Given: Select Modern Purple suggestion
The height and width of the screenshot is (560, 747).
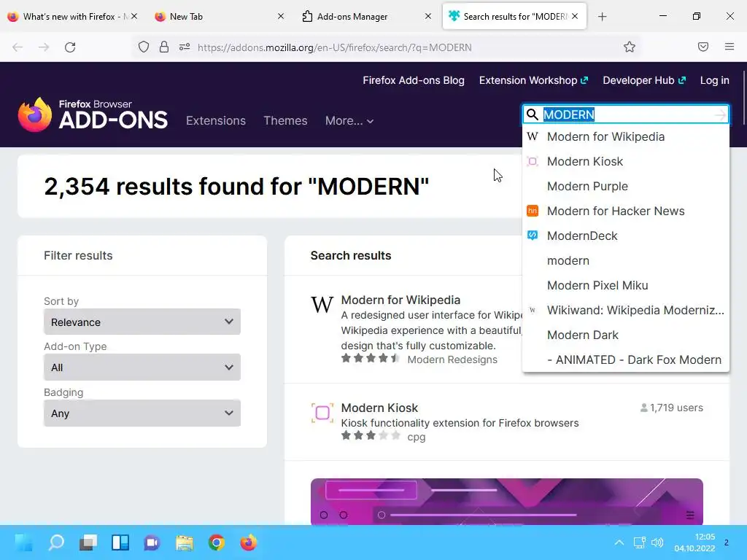Looking at the screenshot, I should (625, 186).
